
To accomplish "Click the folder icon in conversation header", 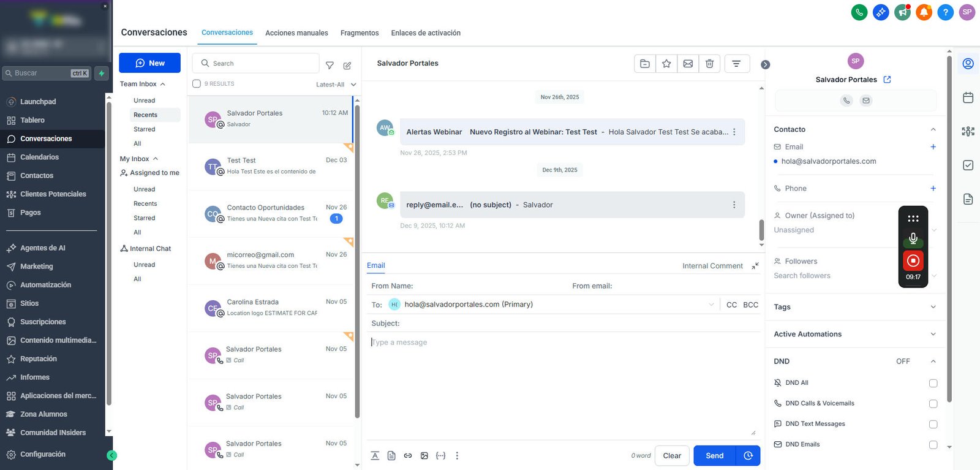I will (645, 63).
